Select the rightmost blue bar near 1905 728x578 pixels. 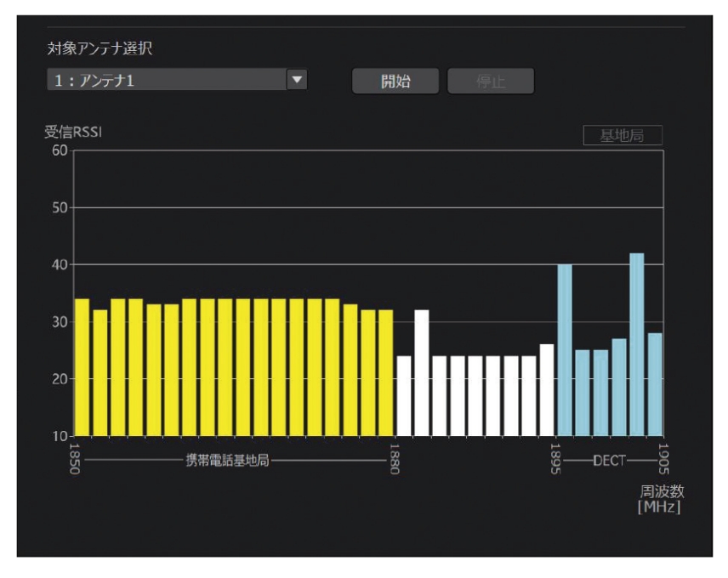coord(654,384)
